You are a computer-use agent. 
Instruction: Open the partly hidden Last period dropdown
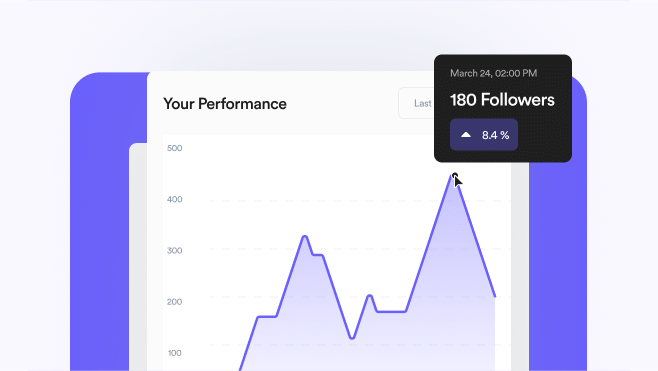point(416,103)
